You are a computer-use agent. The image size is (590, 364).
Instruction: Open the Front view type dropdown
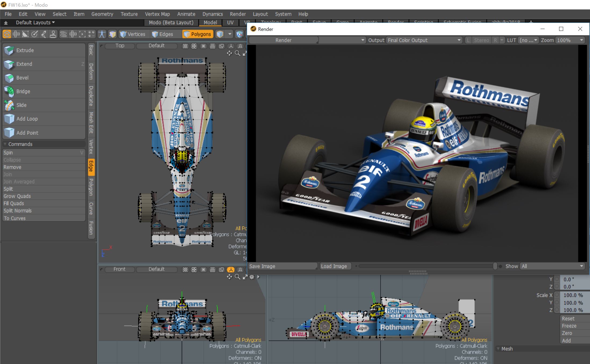(x=120, y=269)
